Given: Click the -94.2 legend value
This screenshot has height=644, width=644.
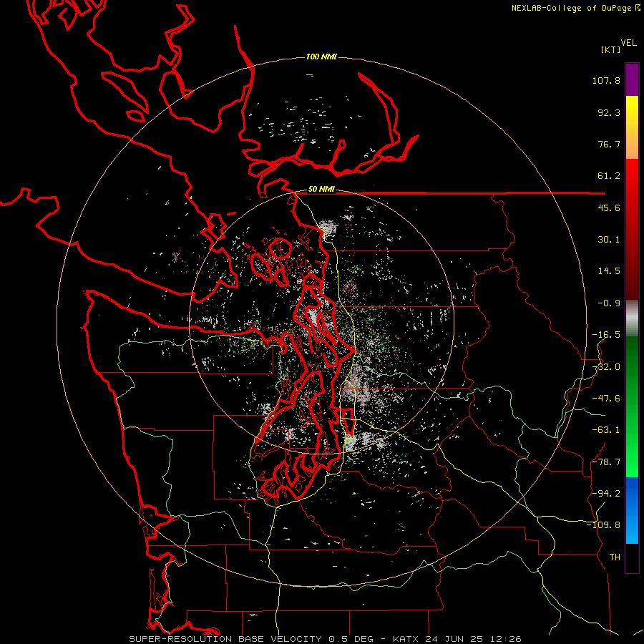Looking at the screenshot, I should pyautogui.click(x=606, y=493).
